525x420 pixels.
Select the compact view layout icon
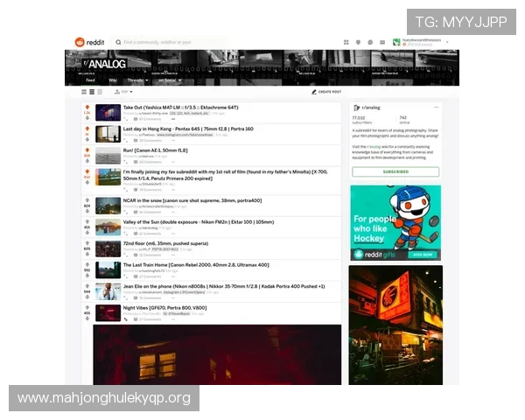tap(100, 92)
